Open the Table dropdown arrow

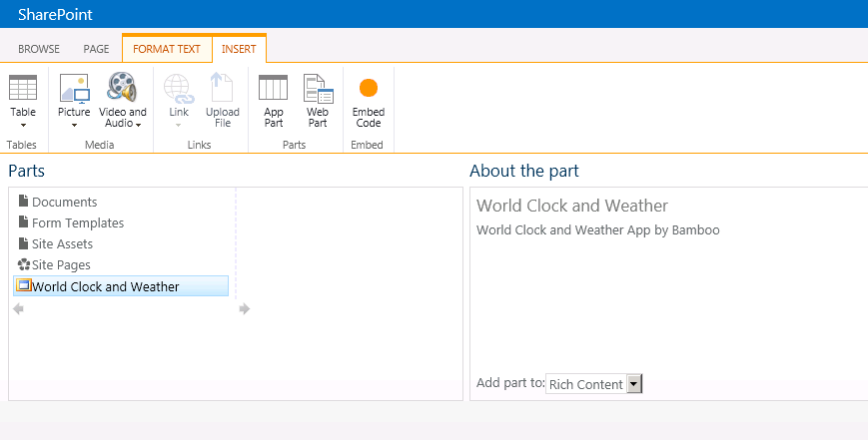(23, 126)
